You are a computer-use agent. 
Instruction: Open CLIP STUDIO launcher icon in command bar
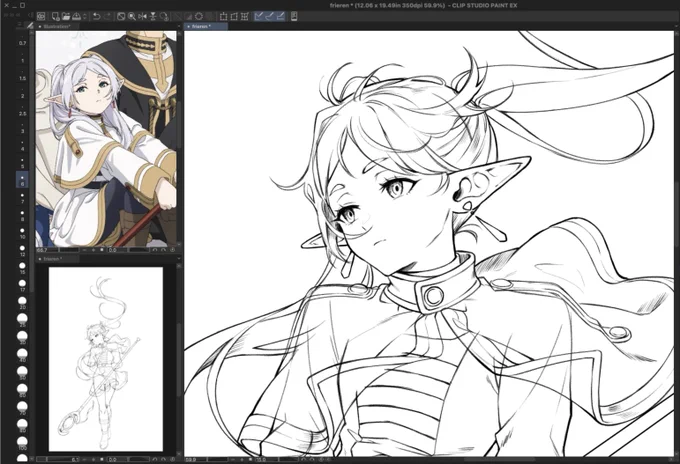41,16
